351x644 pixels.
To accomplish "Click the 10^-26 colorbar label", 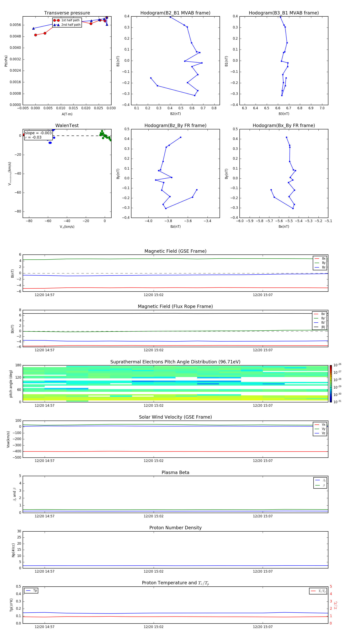I will [337, 365].
